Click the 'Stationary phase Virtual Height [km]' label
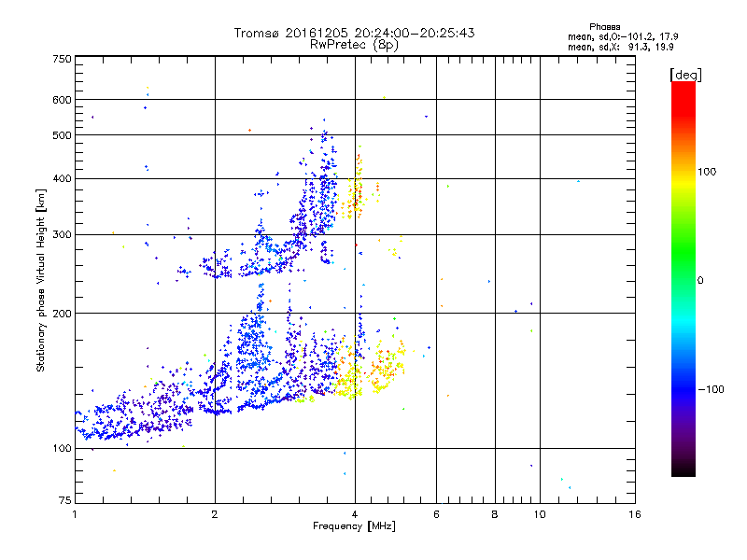747x560 pixels. pyautogui.click(x=40, y=281)
